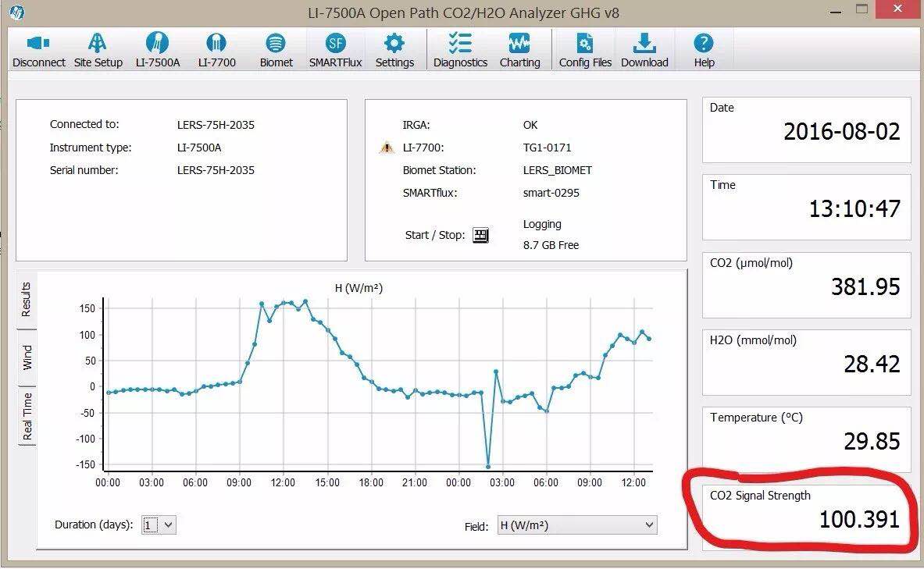The width and height of the screenshot is (924, 569).
Task: Click the CO2 Signal Strength value panel
Action: point(806,509)
